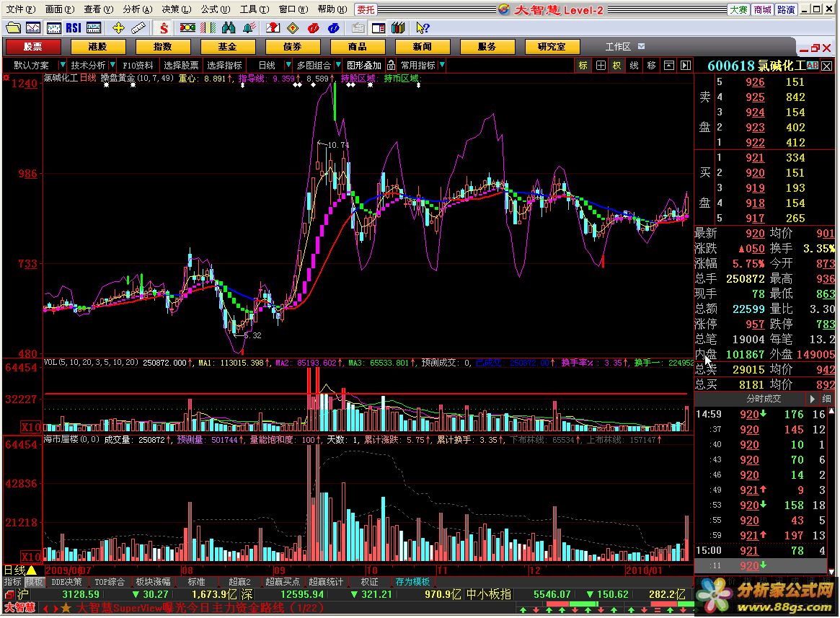
Task: Open the 技术分析 dropdown arrow
Action: coord(112,65)
